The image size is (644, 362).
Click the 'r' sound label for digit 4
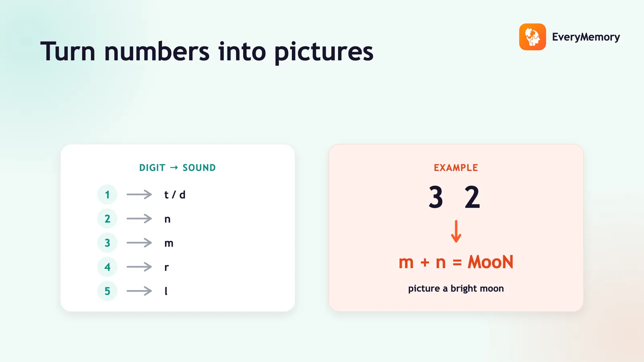tap(167, 267)
